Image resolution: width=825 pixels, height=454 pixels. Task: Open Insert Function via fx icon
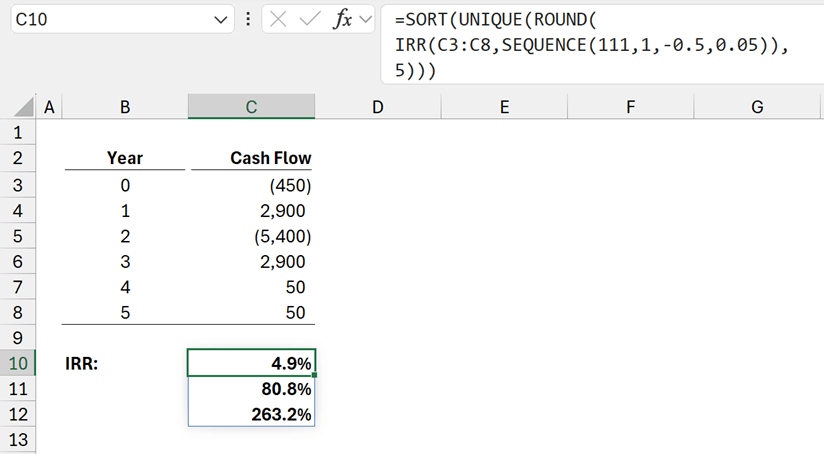click(x=341, y=20)
